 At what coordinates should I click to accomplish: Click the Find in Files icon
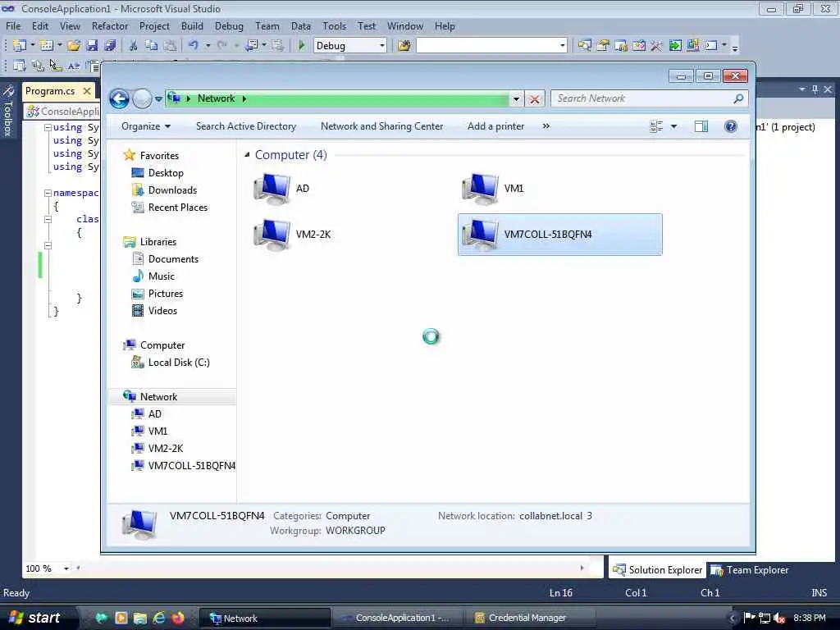point(404,46)
